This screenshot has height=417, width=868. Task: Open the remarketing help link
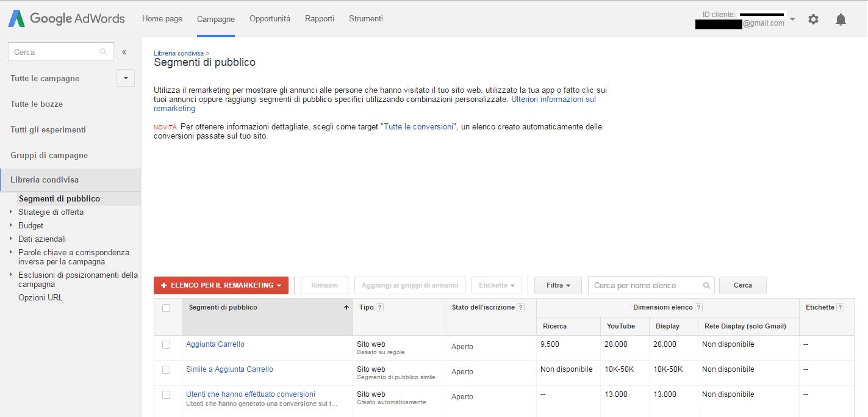point(553,98)
